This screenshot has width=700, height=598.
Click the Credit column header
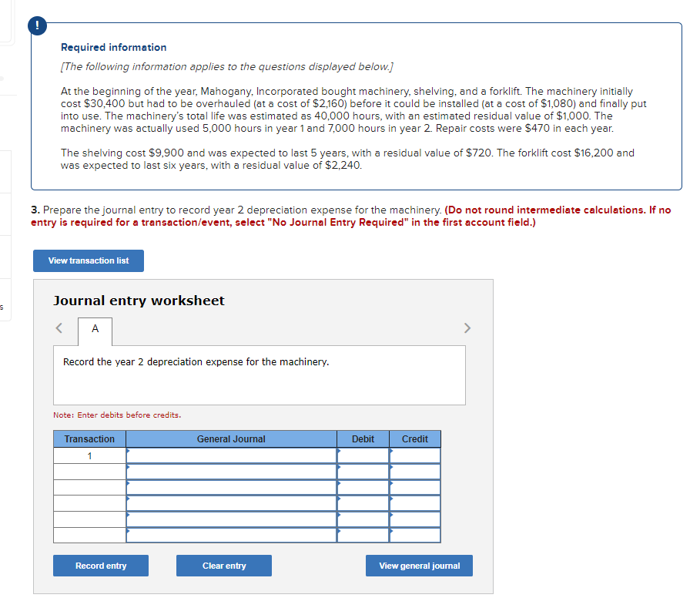click(x=415, y=439)
